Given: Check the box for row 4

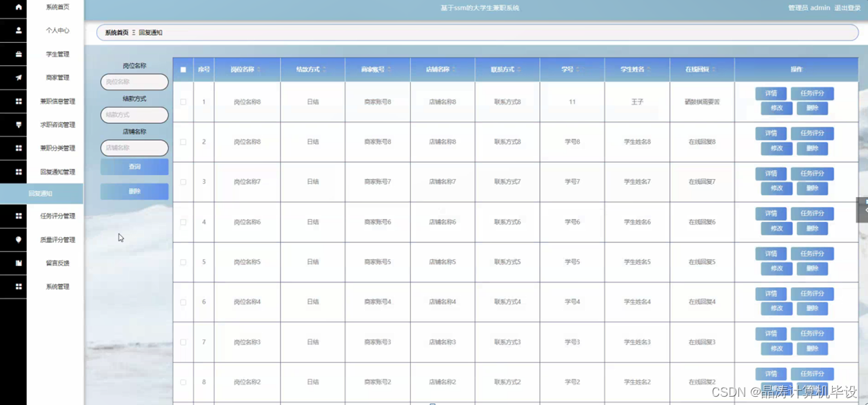Looking at the screenshot, I should point(183,222).
